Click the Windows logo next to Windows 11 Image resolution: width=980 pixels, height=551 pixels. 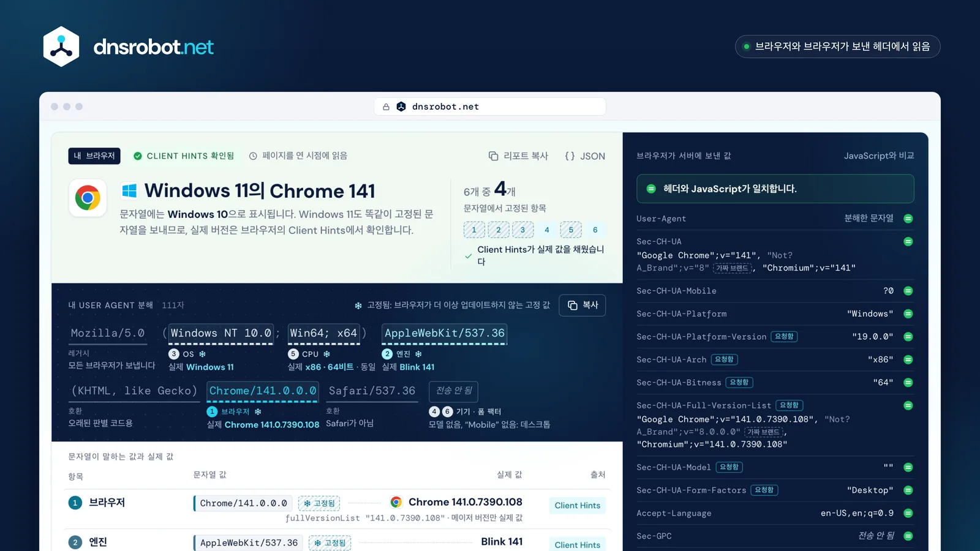click(x=129, y=191)
